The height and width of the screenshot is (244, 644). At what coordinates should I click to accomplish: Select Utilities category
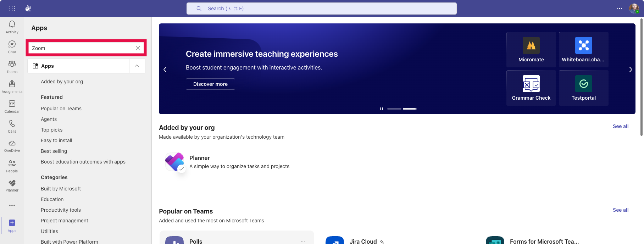coord(49,231)
